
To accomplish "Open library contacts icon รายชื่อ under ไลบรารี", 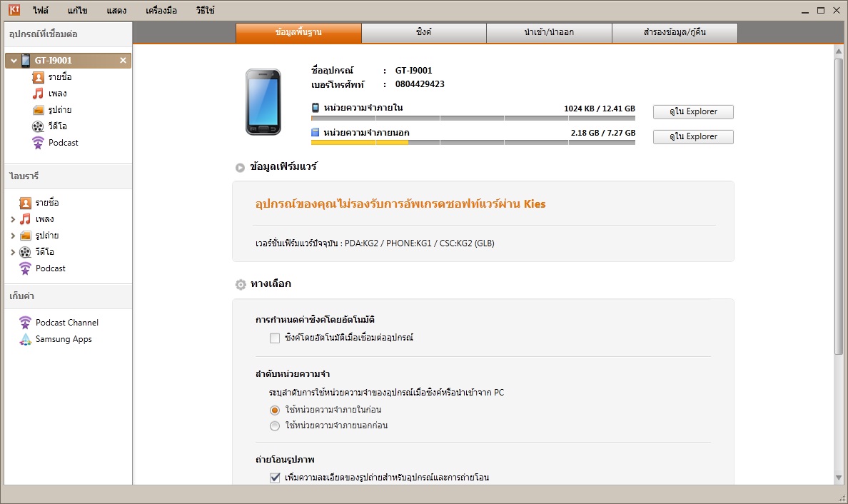I will [x=26, y=203].
